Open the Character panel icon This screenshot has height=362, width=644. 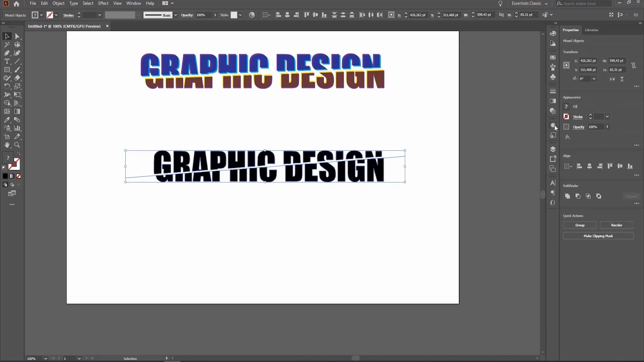(x=553, y=183)
